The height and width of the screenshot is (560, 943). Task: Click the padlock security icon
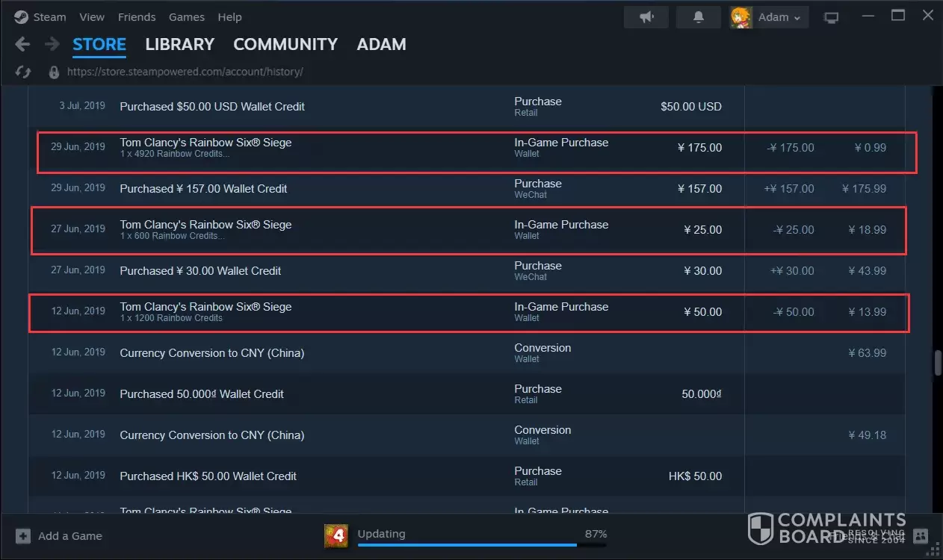click(x=54, y=72)
